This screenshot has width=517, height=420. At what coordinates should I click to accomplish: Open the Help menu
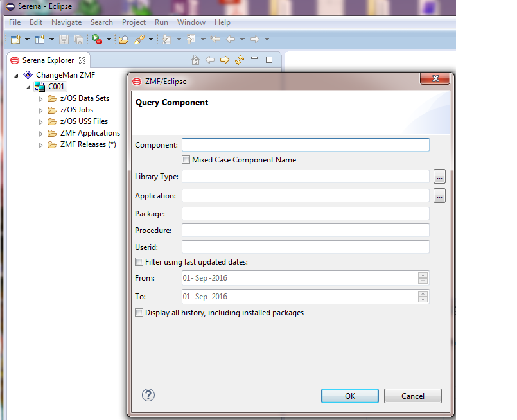(x=222, y=22)
